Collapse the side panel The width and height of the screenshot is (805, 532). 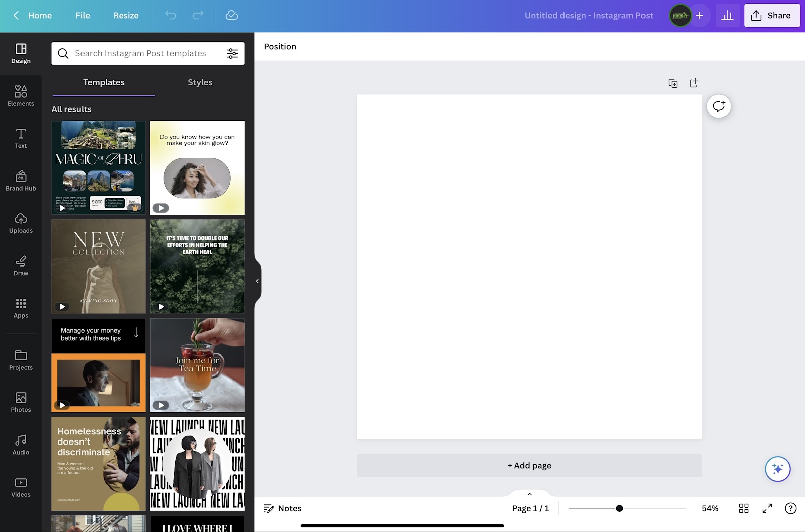pos(257,281)
